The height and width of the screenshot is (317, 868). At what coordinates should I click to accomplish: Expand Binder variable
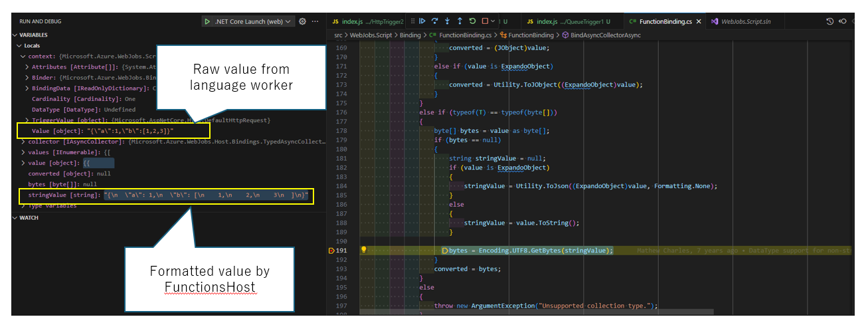tap(27, 78)
